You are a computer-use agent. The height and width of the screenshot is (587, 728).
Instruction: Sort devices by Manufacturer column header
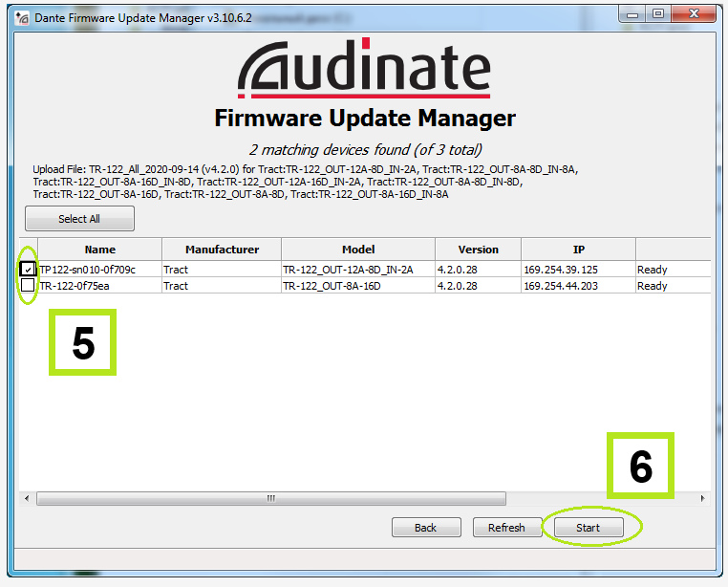tap(222, 250)
